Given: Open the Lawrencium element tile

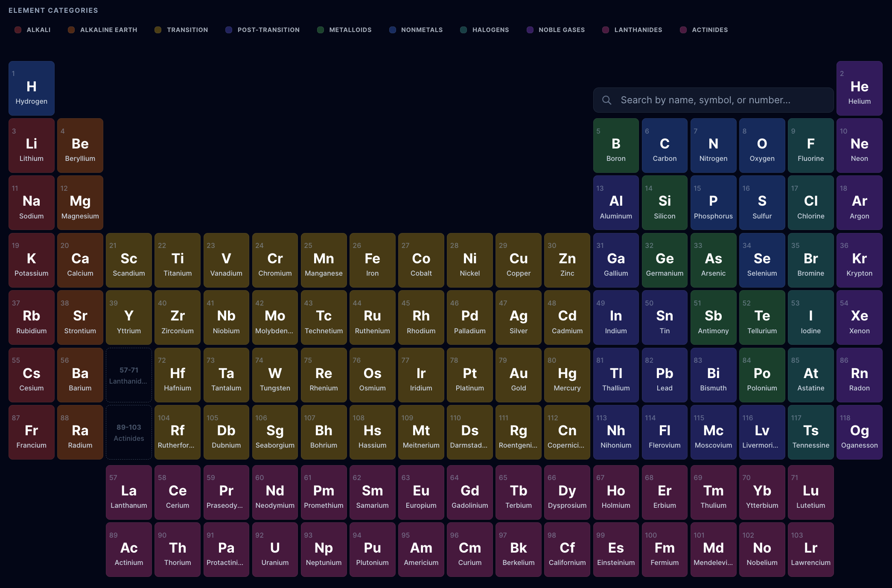Looking at the screenshot, I should coord(810,550).
